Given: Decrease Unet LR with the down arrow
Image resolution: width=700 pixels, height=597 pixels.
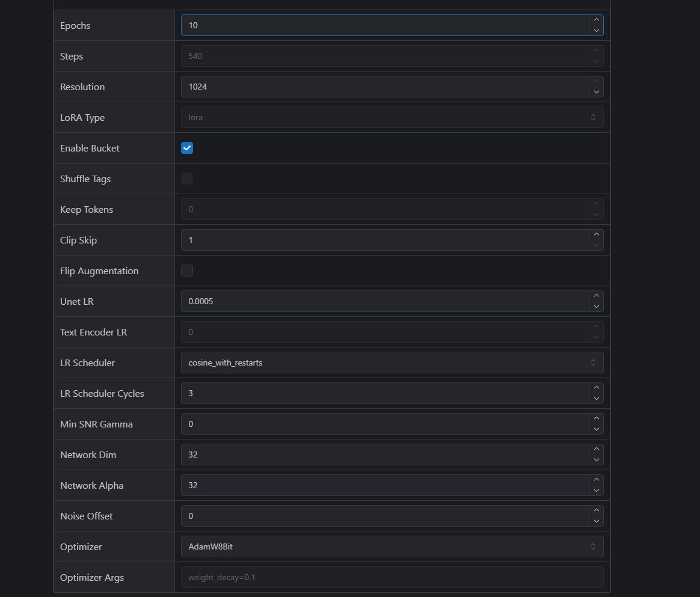Looking at the screenshot, I should click(597, 307).
